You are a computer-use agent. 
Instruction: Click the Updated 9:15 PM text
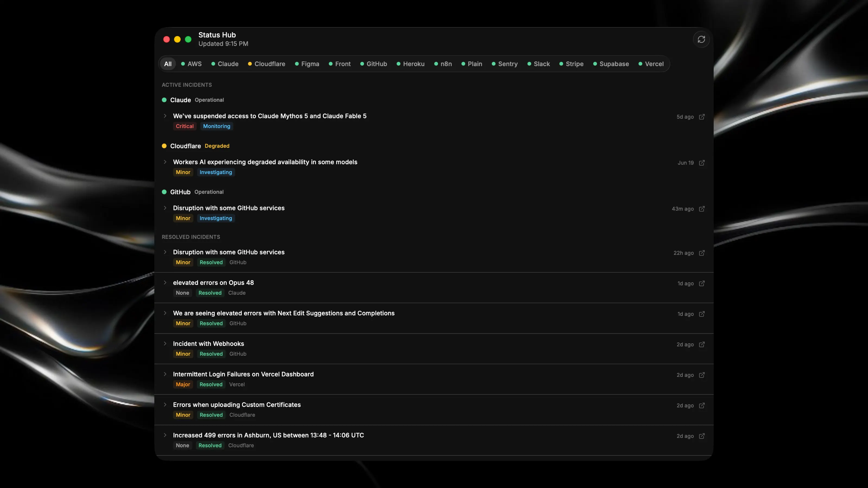[x=224, y=44]
